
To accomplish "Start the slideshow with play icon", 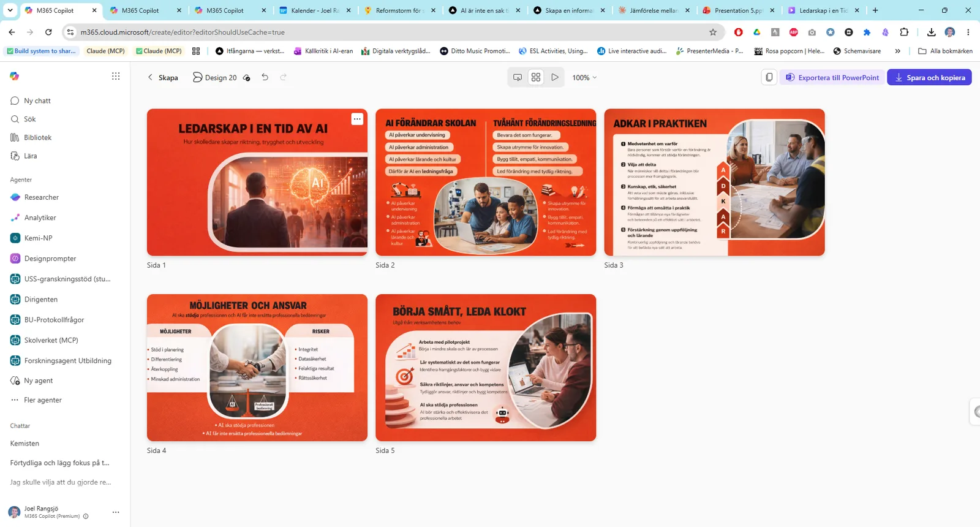I will click(555, 77).
